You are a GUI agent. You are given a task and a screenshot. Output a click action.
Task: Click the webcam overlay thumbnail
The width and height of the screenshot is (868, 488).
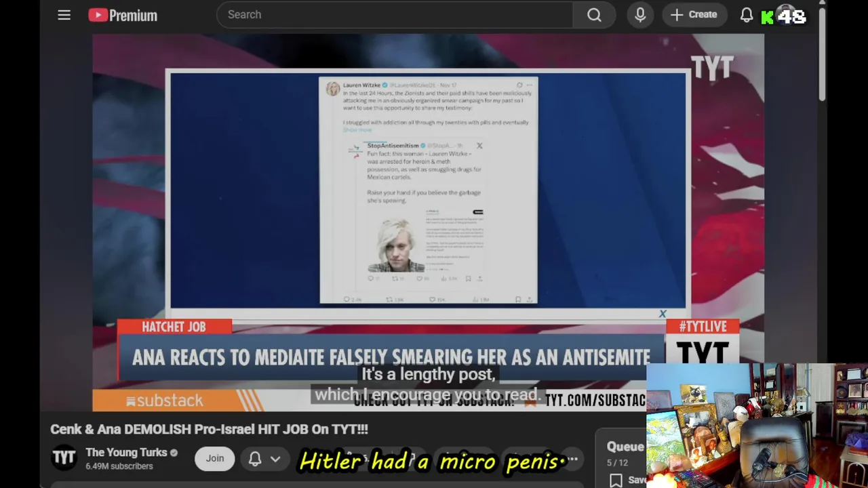tap(757, 426)
